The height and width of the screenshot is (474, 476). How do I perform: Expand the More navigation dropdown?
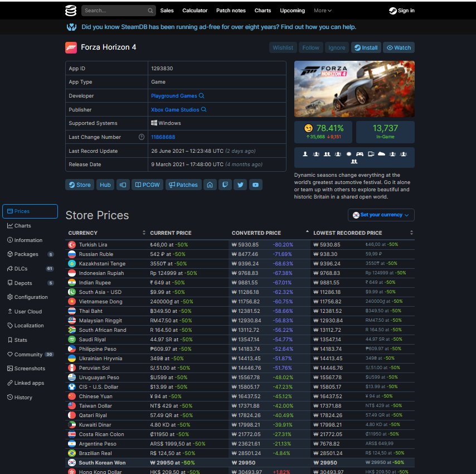[x=322, y=11]
